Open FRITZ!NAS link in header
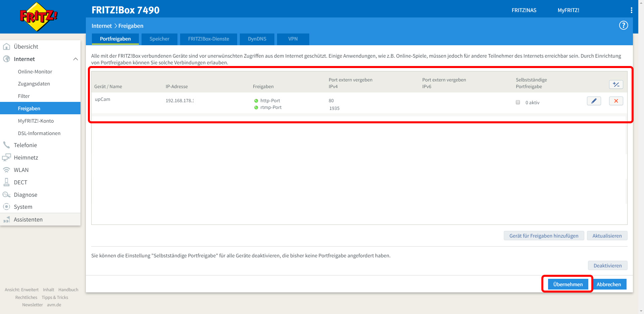Viewport: 644px width, 314px height. point(524,10)
